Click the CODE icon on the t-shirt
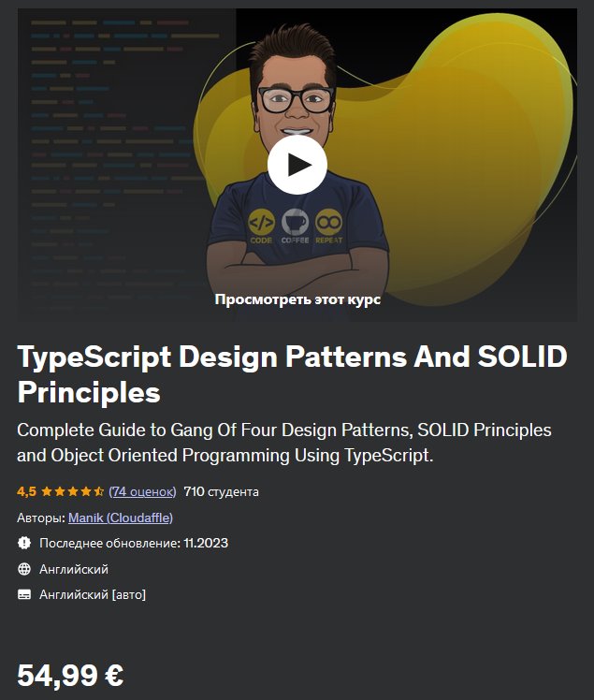594x700 pixels. tap(261, 224)
